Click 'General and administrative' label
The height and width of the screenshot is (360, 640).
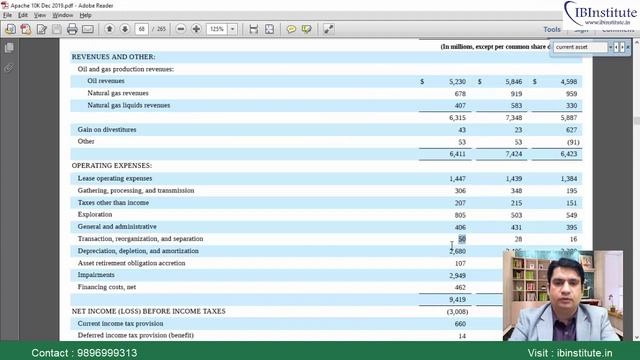tap(117, 227)
